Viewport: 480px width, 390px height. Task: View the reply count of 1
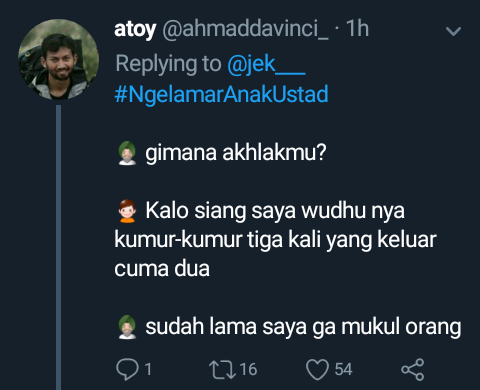pyautogui.click(x=148, y=369)
